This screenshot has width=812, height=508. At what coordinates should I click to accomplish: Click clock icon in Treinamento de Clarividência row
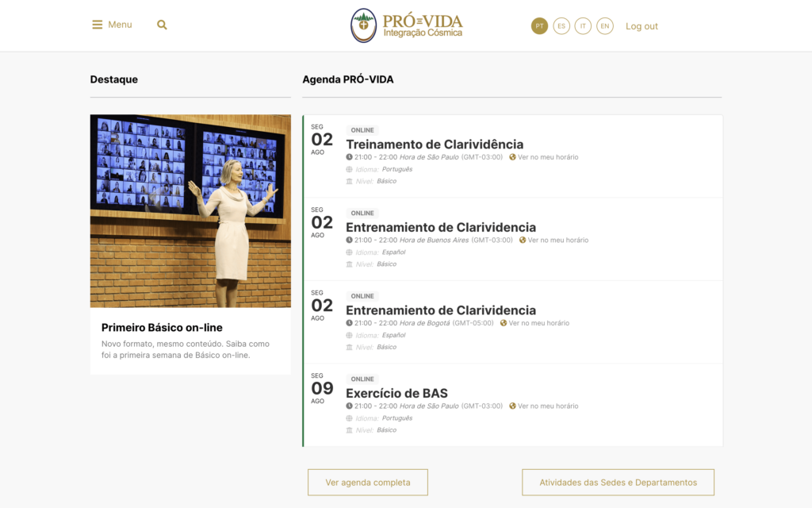pos(349,157)
